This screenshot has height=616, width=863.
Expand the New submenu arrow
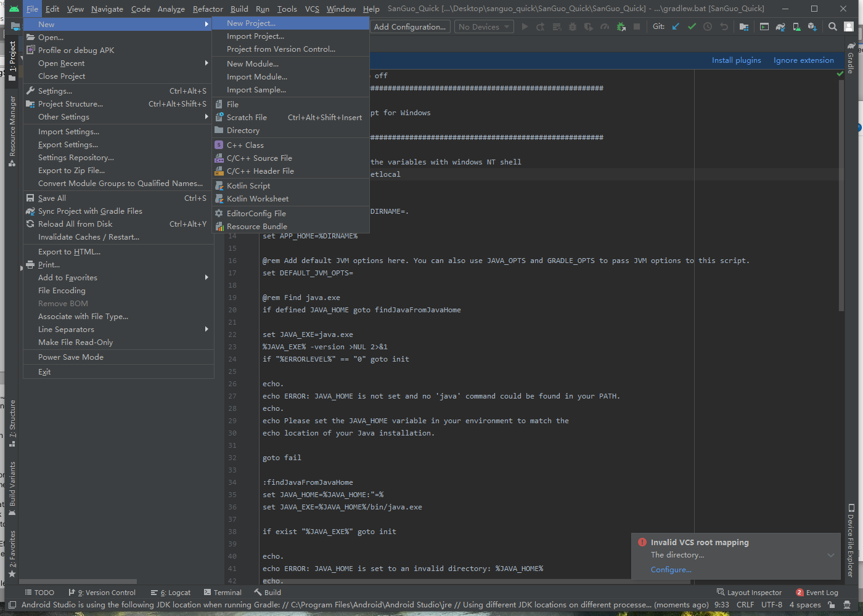(207, 25)
